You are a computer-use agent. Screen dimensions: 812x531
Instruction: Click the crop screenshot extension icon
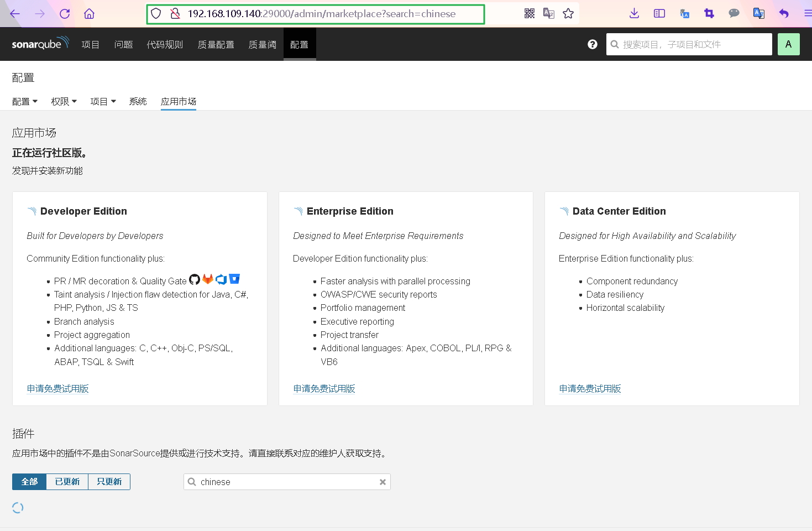click(709, 14)
